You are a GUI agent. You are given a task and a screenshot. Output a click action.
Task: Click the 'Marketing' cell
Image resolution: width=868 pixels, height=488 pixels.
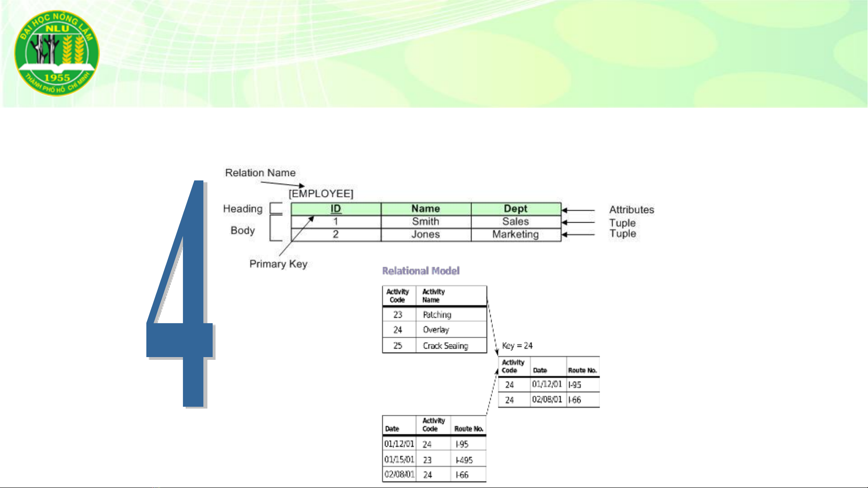pyautogui.click(x=516, y=235)
